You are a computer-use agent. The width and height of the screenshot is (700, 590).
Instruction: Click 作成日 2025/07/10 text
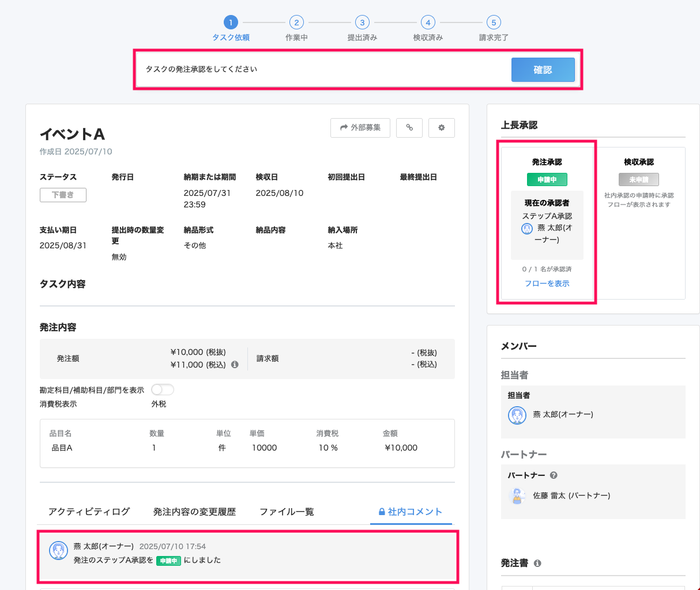(76, 152)
